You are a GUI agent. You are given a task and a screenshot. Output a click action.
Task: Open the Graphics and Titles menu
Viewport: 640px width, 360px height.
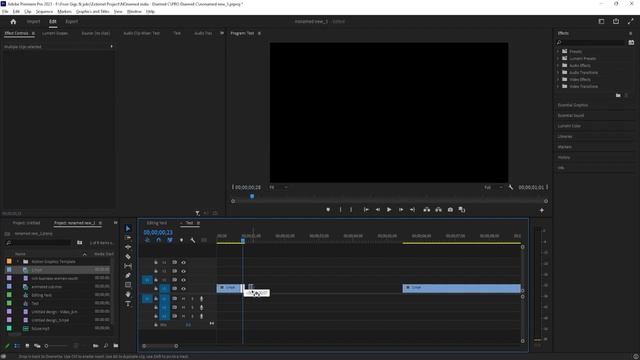[x=93, y=11]
